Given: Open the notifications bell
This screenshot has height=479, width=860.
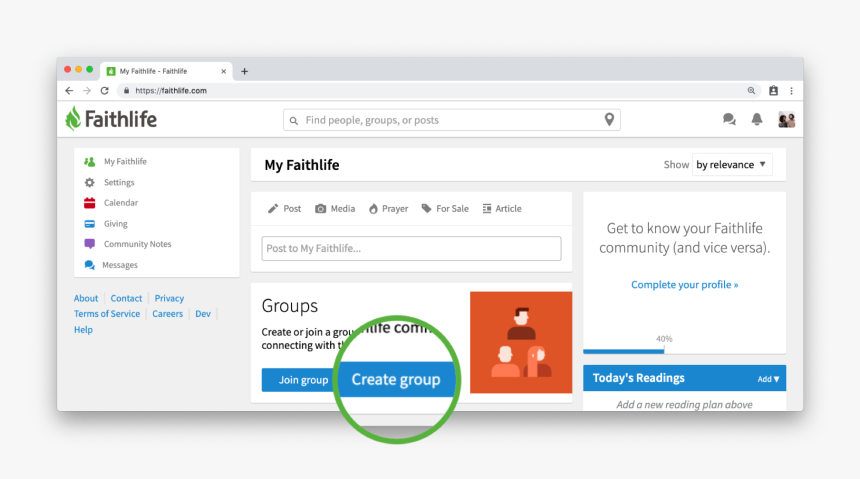Looking at the screenshot, I should click(x=757, y=119).
